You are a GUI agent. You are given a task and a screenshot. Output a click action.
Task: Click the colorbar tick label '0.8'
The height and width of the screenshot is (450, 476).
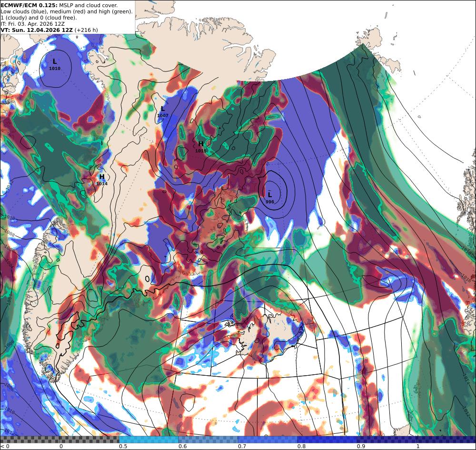301,446
